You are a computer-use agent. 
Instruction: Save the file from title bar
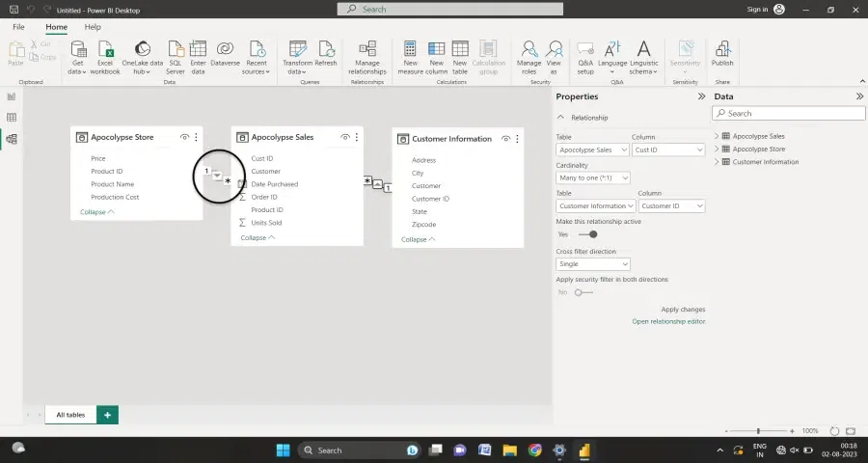[x=14, y=10]
